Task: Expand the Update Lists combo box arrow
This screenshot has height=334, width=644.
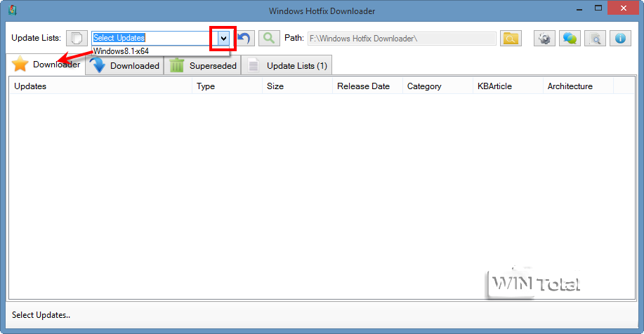Action: 223,39
